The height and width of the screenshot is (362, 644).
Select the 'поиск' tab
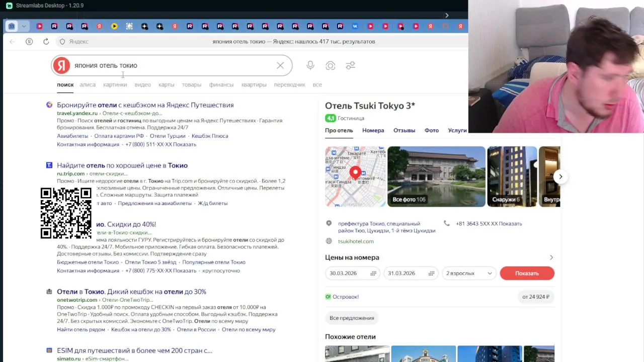click(x=65, y=84)
